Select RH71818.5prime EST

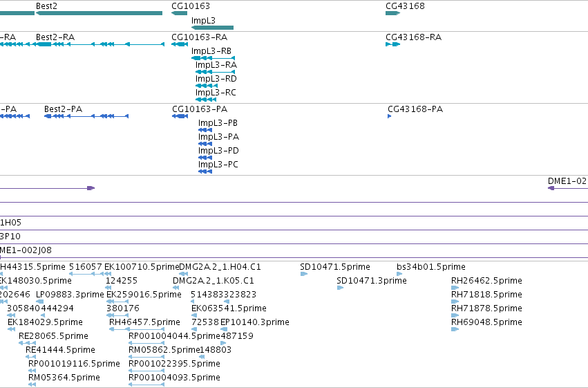[455, 302]
